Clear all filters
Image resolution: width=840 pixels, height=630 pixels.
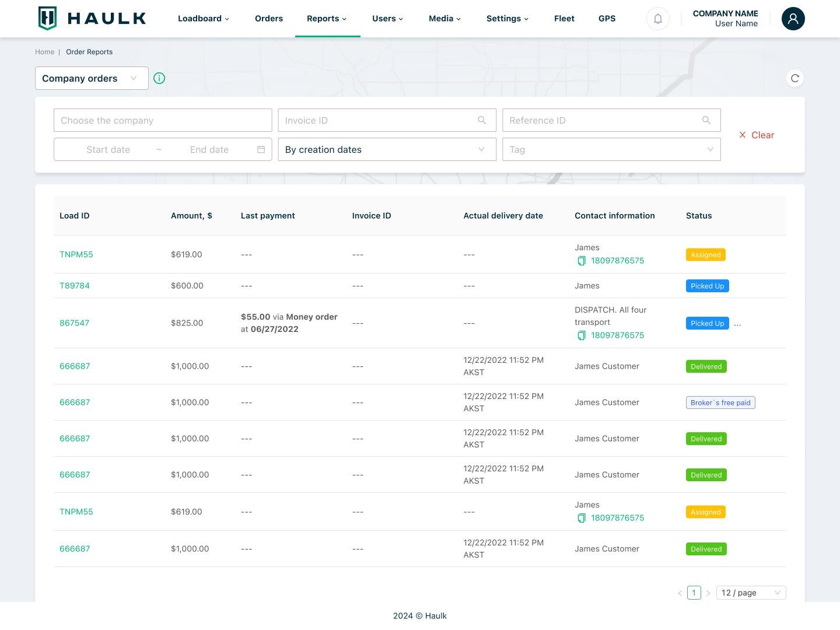[x=757, y=135]
